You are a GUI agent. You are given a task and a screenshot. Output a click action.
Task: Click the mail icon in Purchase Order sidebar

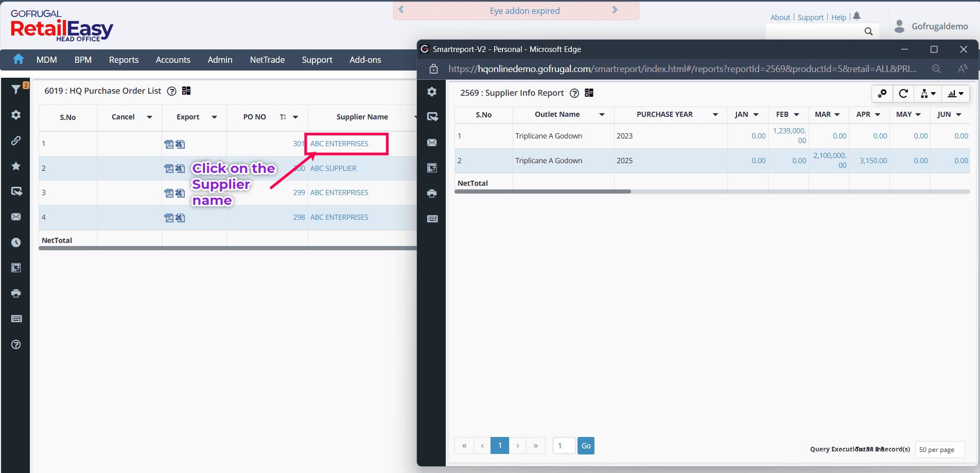(x=16, y=217)
